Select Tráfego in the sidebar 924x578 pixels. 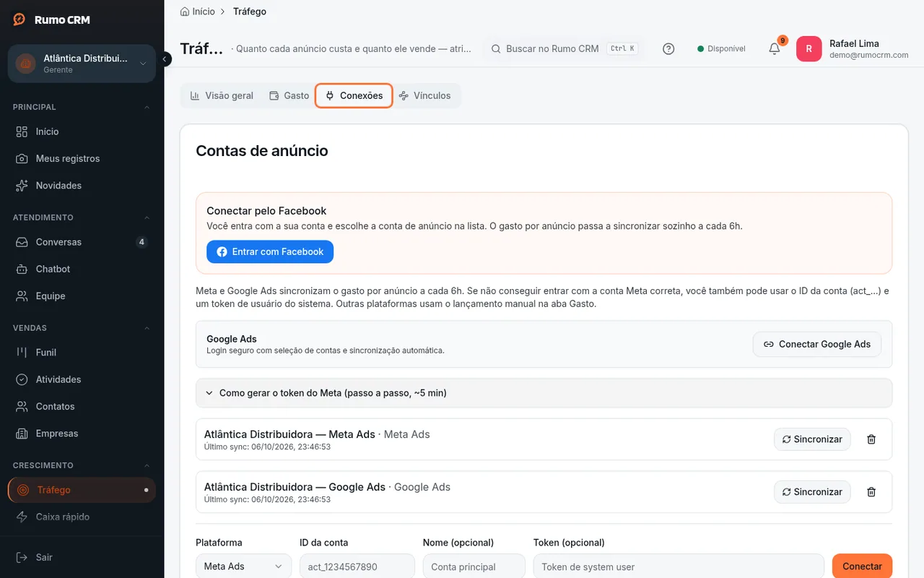coord(82,490)
